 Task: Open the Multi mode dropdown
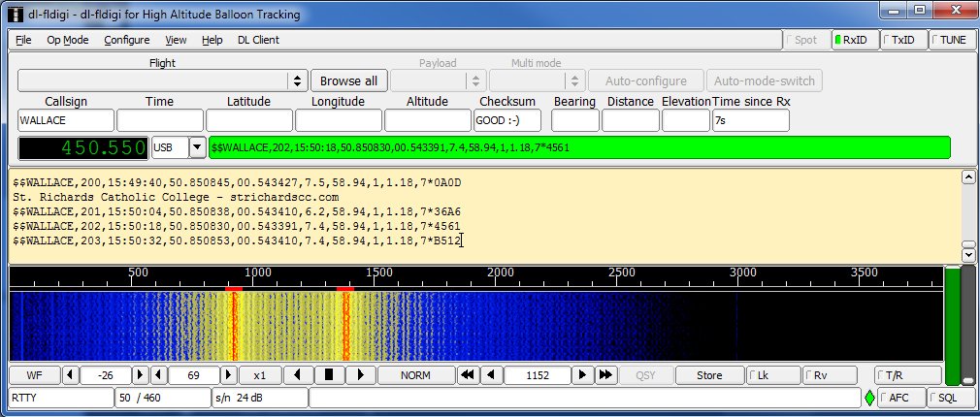tap(574, 80)
